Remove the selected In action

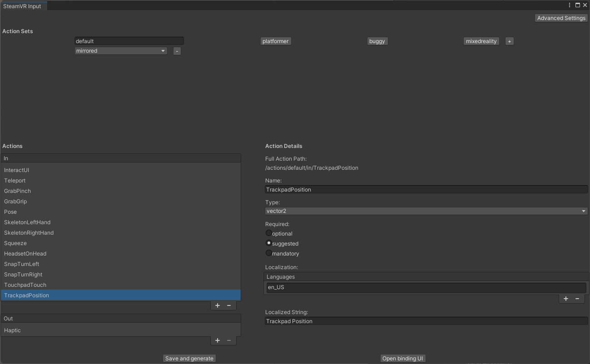(229, 305)
